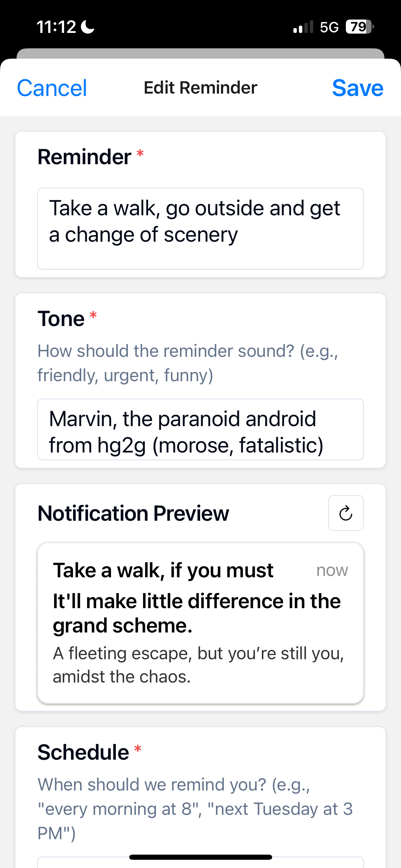Tap the cellular signal bars icon

tap(303, 27)
